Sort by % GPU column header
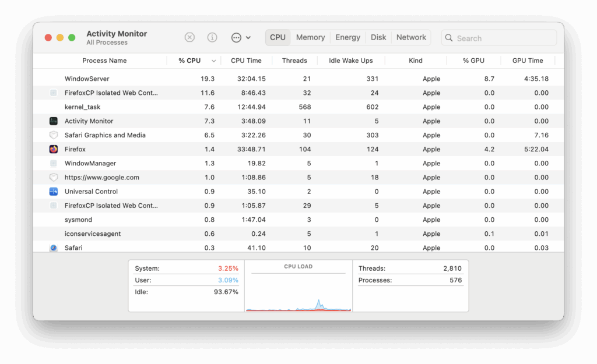597x364 pixels. [473, 61]
